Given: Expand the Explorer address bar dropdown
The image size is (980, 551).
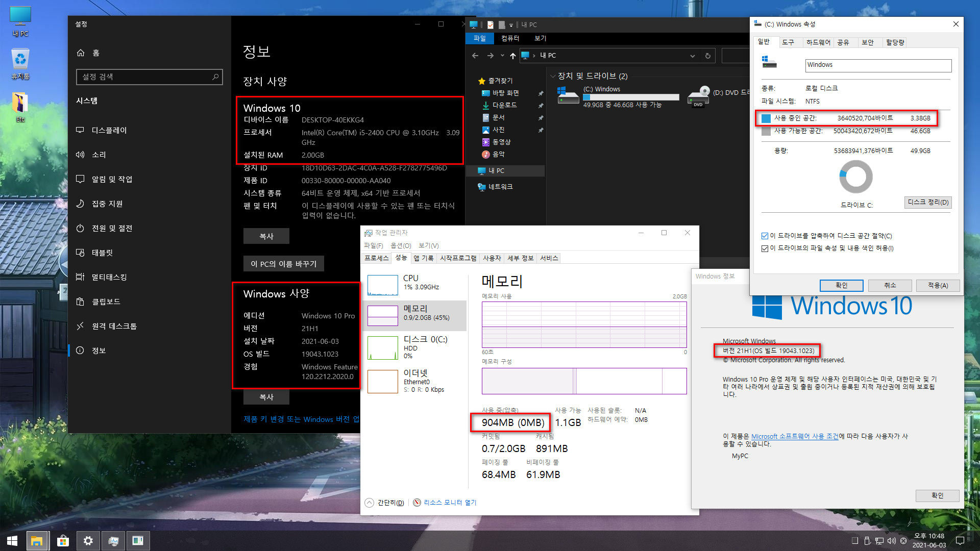Looking at the screenshot, I should tap(692, 56).
